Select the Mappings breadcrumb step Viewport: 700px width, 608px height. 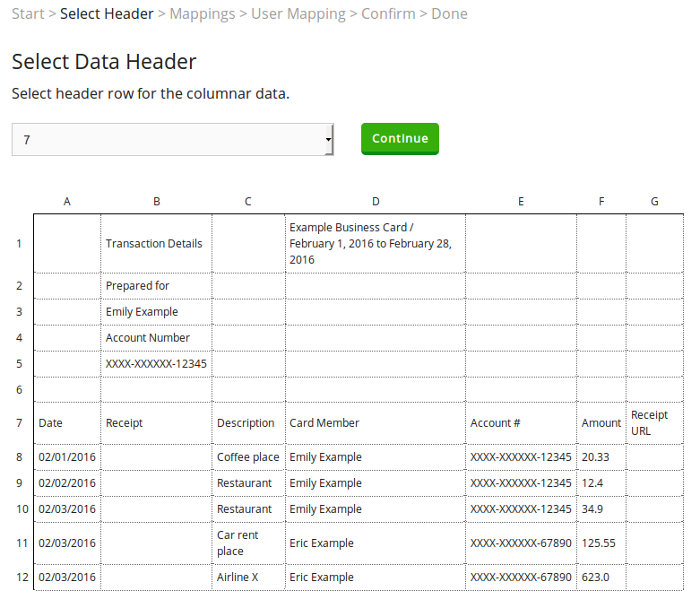[x=203, y=13]
